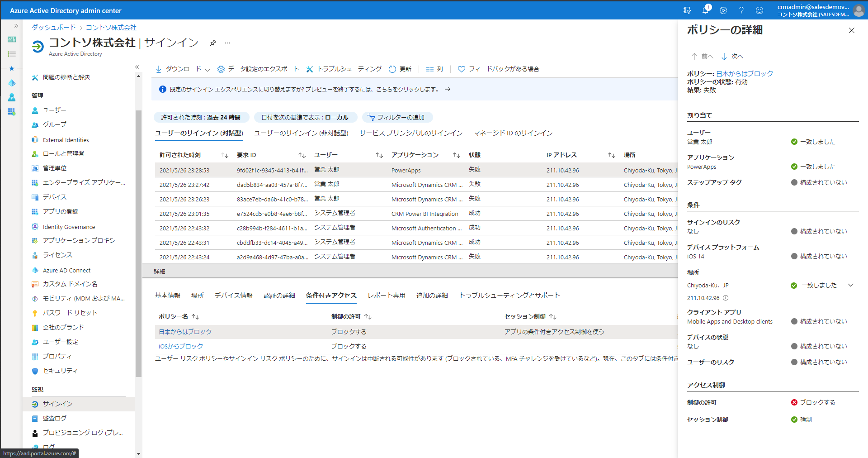
Task: Switch to マネージド ID のサインイン tab
Action: pyautogui.click(x=513, y=133)
